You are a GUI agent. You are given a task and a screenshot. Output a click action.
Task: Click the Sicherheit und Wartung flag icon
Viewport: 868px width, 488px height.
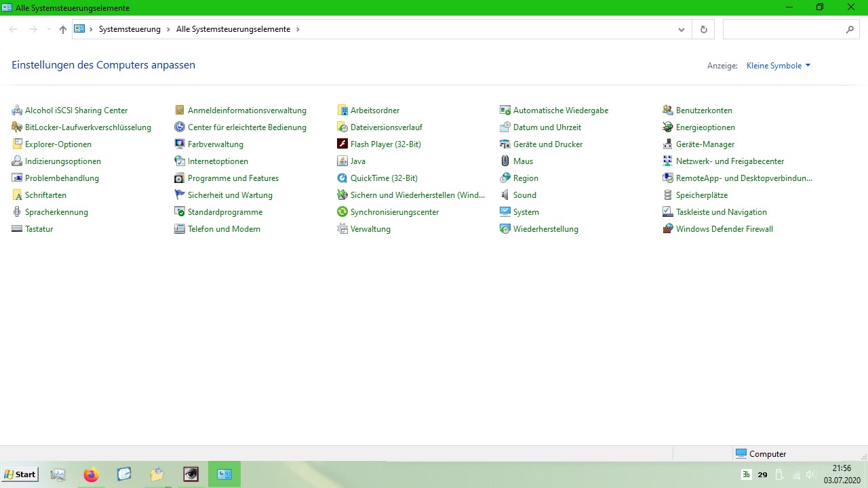click(180, 195)
